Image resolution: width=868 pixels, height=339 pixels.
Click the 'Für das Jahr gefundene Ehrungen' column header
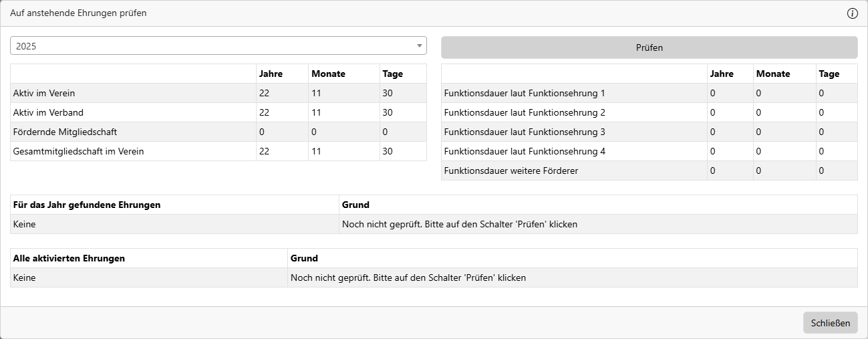tap(87, 205)
